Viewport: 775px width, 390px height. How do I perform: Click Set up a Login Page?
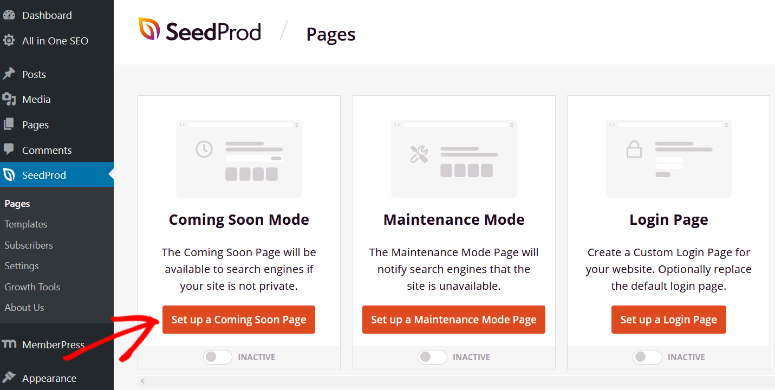click(669, 319)
